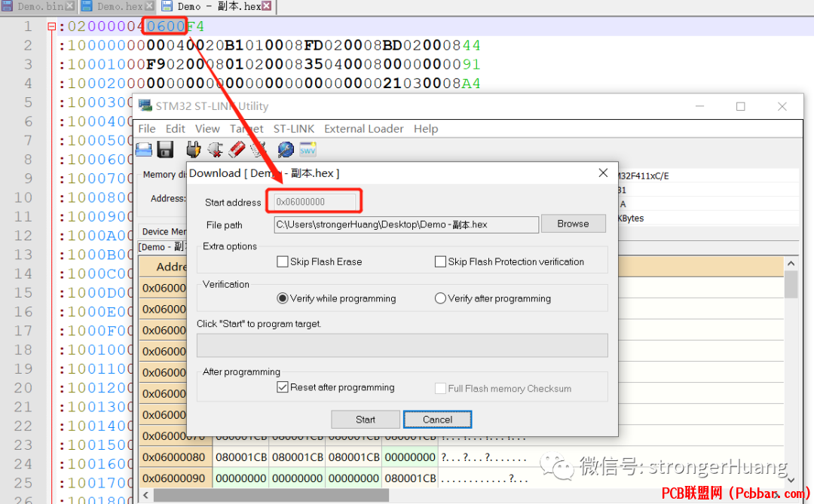Viewport: 814px width, 504px height.
Task: Select address cell 0x06000080
Action: [x=174, y=457]
